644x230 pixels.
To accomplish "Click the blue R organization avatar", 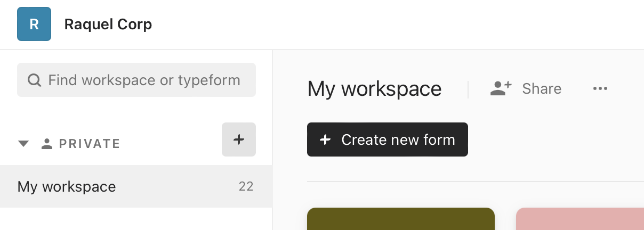I will coord(34,24).
